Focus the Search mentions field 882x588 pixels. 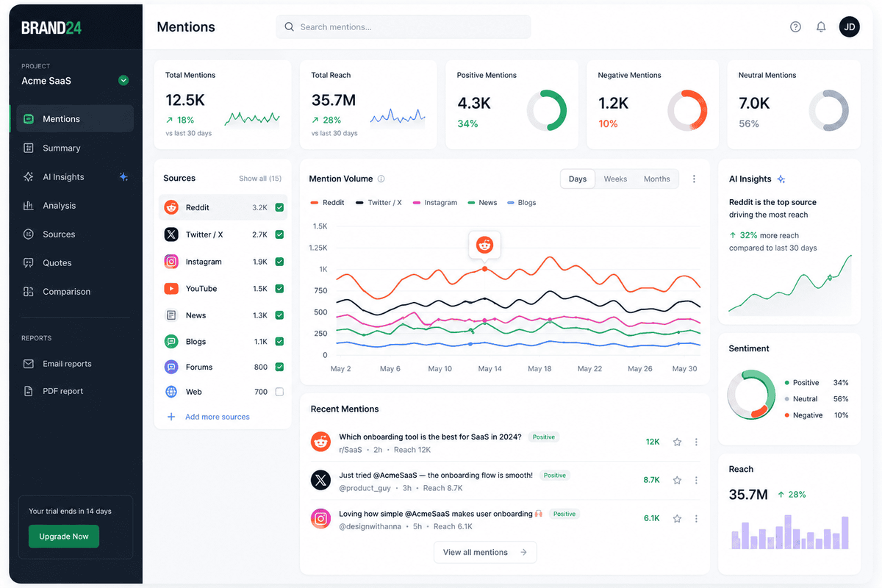click(404, 27)
